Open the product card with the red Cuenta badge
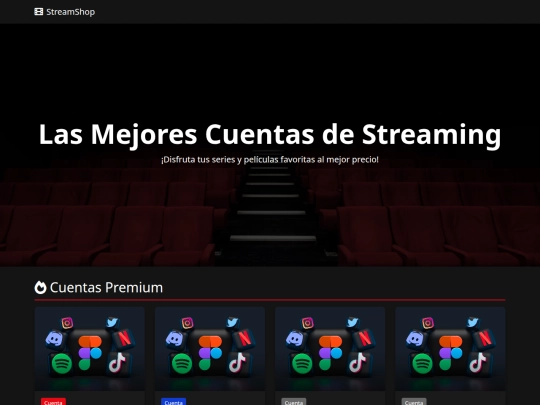 (90, 356)
